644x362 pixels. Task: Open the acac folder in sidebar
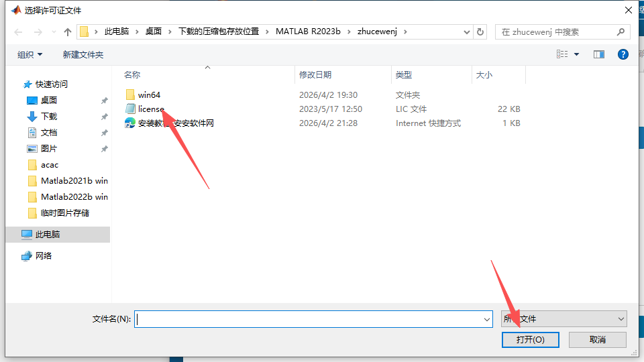49,165
